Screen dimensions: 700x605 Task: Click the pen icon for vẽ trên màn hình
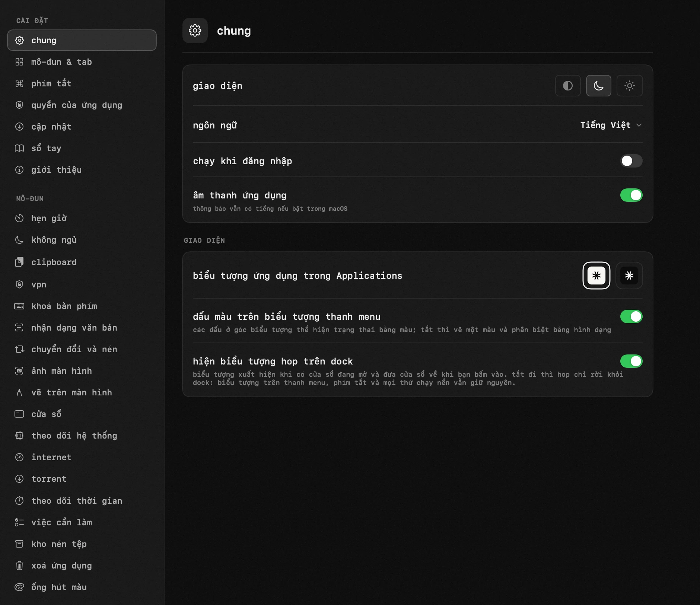[19, 392]
